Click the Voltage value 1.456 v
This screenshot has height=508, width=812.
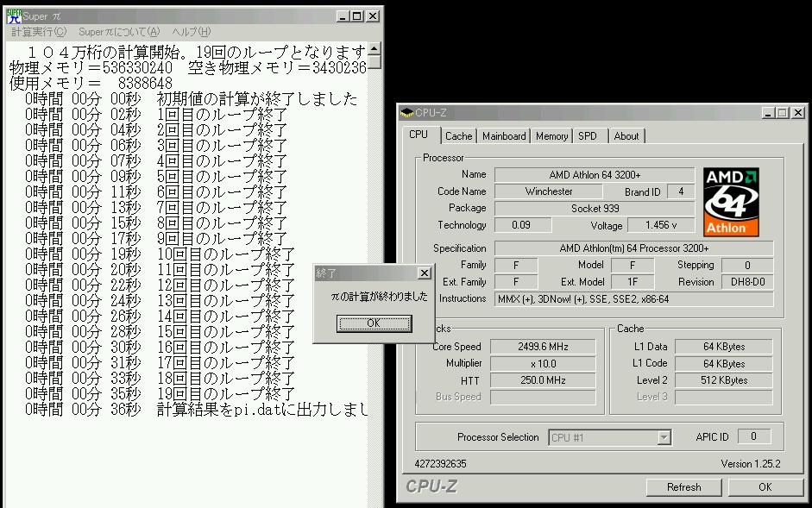coord(661,225)
